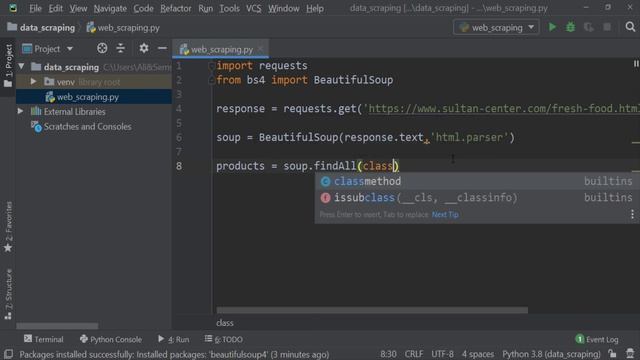Open the 6: TODO tool window
This screenshot has height=360, width=640.
[x=224, y=339]
